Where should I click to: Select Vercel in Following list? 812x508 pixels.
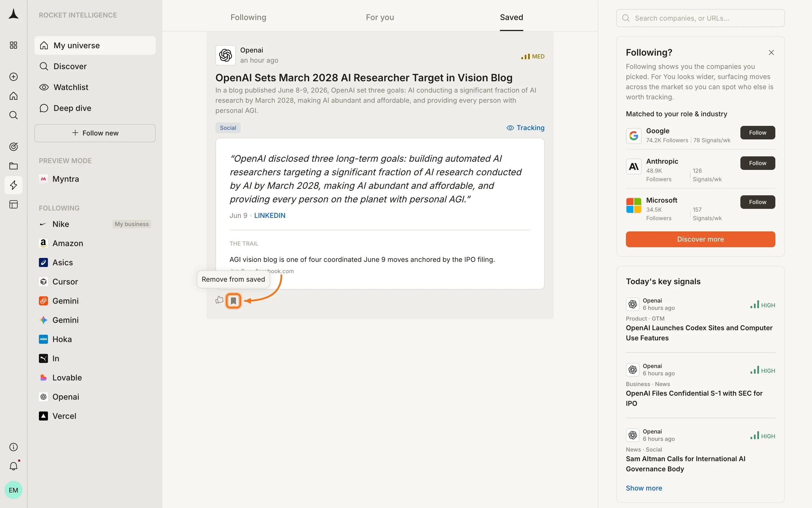click(x=95, y=416)
